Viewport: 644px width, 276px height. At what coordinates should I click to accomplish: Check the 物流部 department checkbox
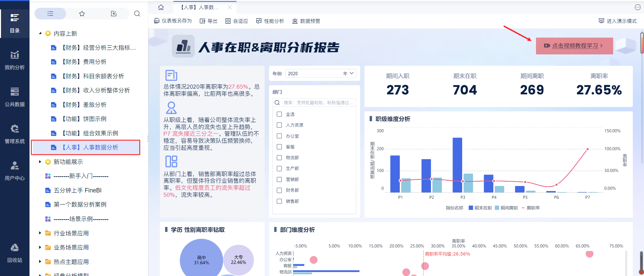coord(279,157)
